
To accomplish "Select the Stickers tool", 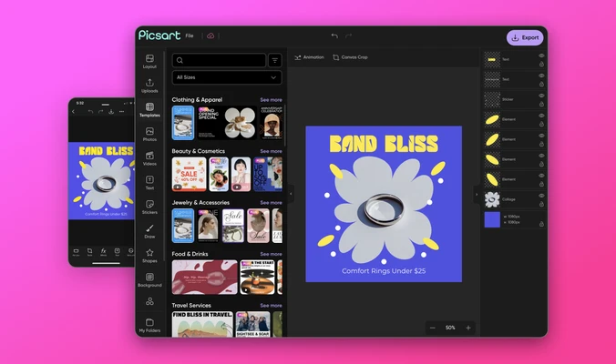I will [x=149, y=207].
